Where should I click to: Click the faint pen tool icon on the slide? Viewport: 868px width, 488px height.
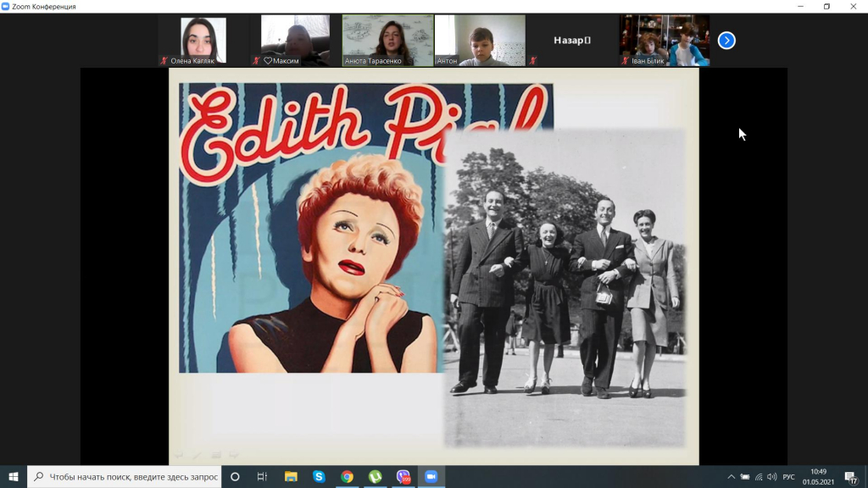[x=198, y=455]
